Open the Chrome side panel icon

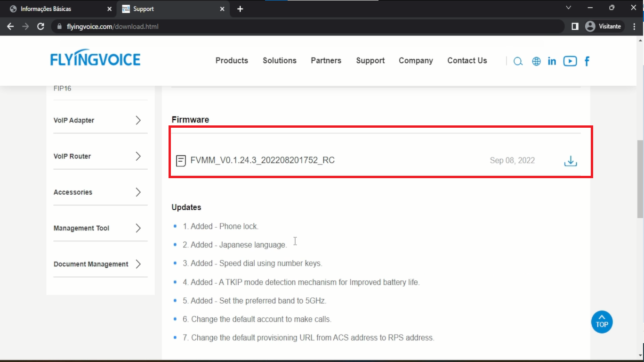coord(575,26)
